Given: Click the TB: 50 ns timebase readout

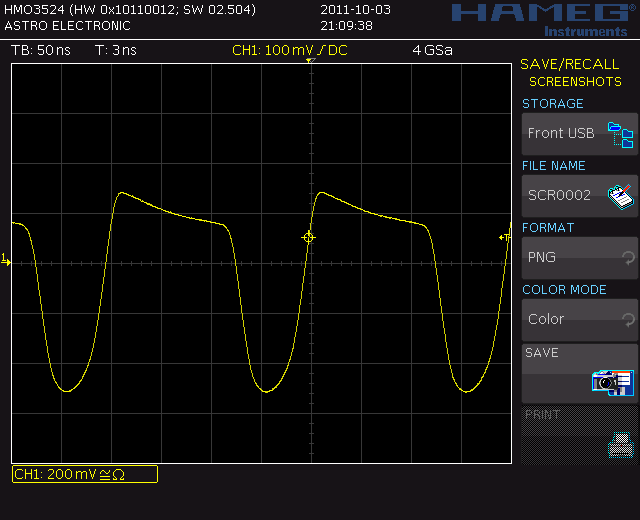Looking at the screenshot, I should coord(38,50).
